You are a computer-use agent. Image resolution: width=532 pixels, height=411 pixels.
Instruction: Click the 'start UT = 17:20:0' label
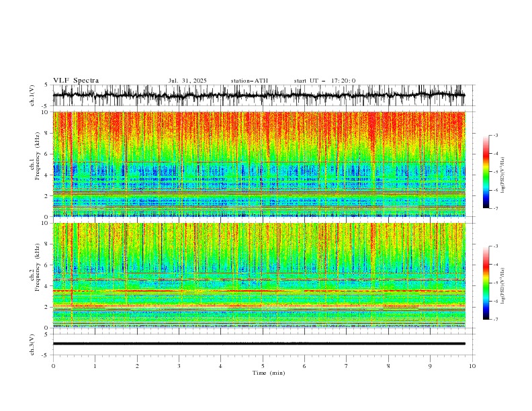point(324,81)
